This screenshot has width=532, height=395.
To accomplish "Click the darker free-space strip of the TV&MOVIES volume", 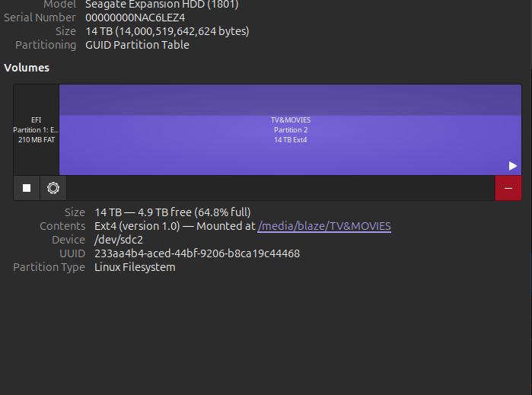I will point(290,100).
